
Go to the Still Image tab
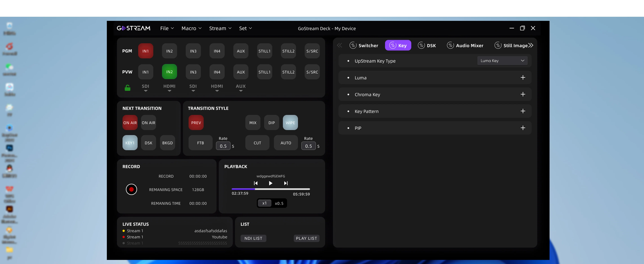(x=511, y=45)
